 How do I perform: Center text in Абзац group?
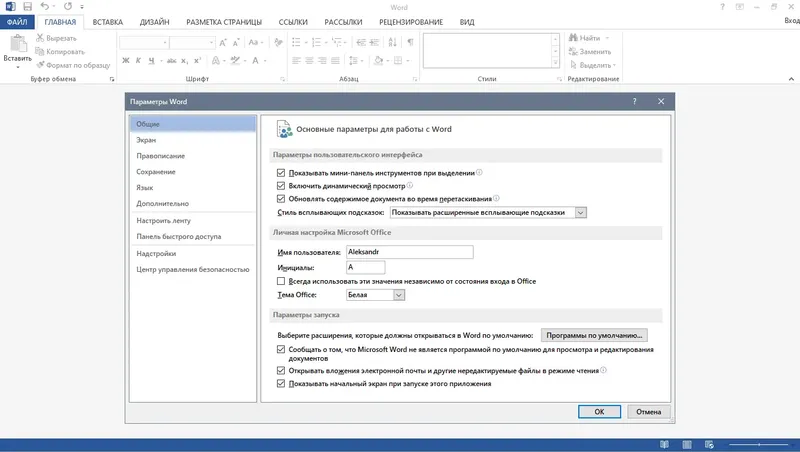click(309, 61)
